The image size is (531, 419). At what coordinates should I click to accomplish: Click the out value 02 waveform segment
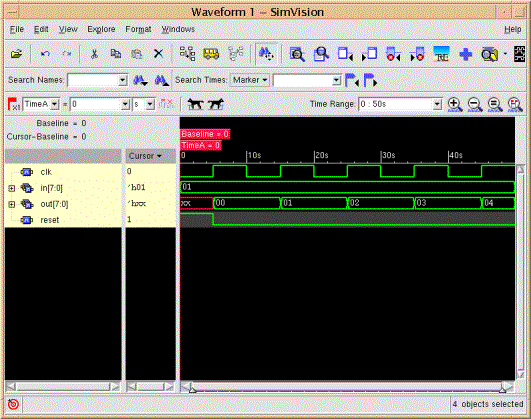click(381, 203)
